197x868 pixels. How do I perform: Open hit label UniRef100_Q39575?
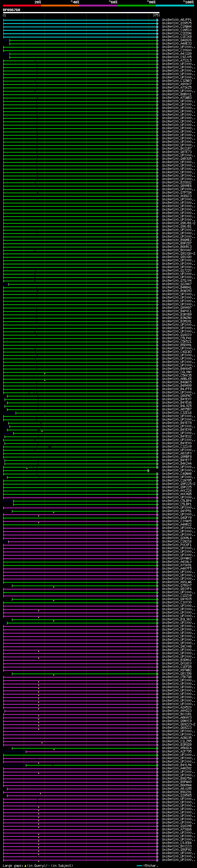177,23
